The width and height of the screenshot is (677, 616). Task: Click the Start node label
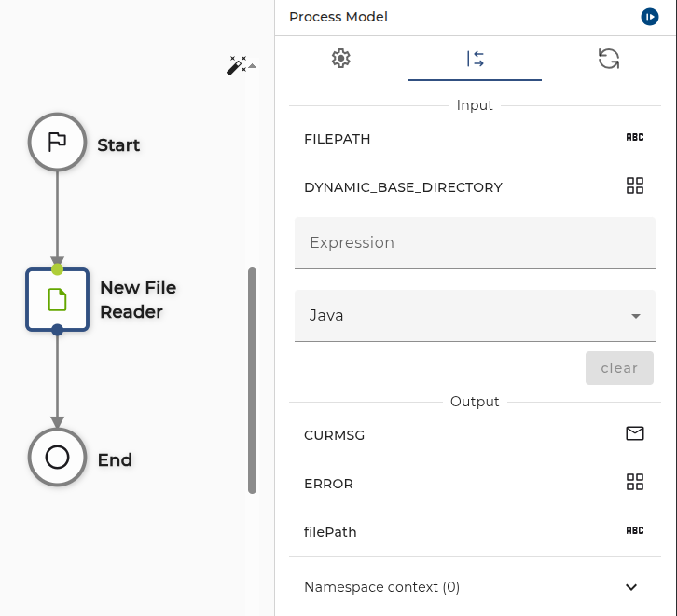pos(118,145)
